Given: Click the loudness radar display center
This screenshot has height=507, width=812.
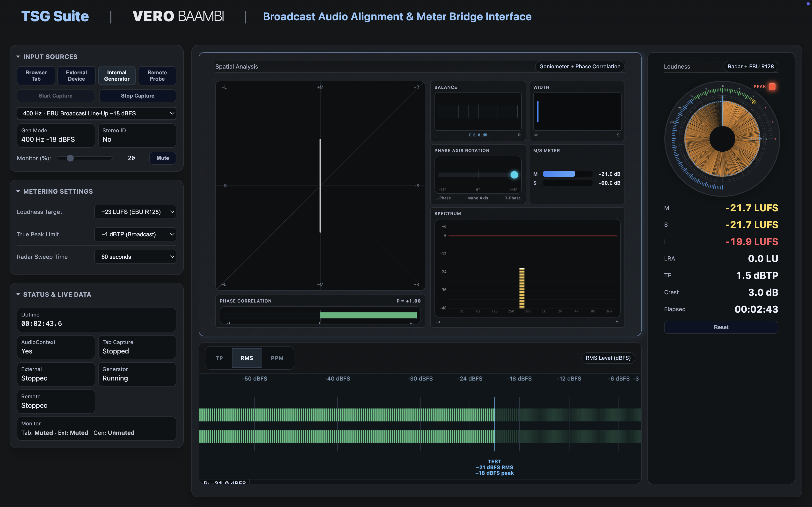Looking at the screenshot, I should coord(722,139).
